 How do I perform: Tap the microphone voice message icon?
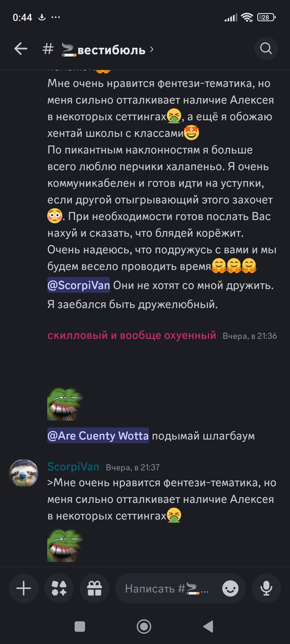266,588
